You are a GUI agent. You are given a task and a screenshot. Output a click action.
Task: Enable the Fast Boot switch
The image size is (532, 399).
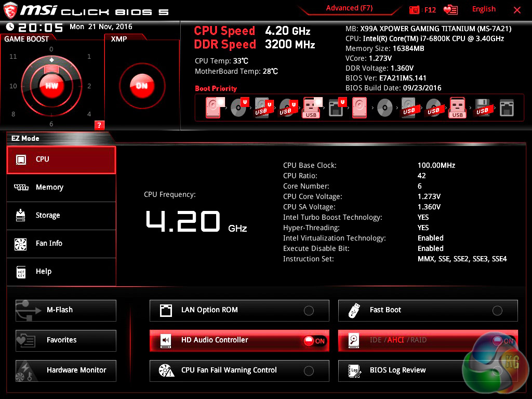pos(497,311)
